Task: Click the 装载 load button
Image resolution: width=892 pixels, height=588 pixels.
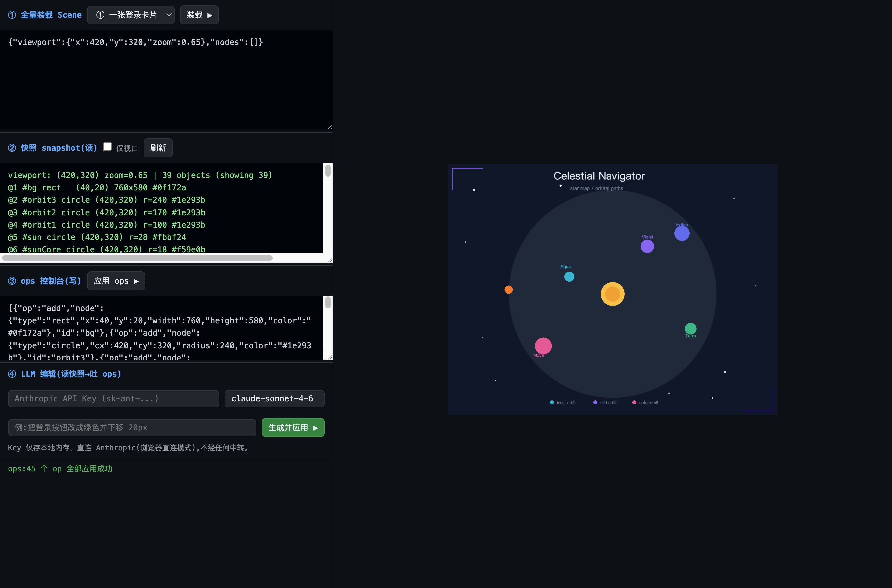Action: pos(199,15)
